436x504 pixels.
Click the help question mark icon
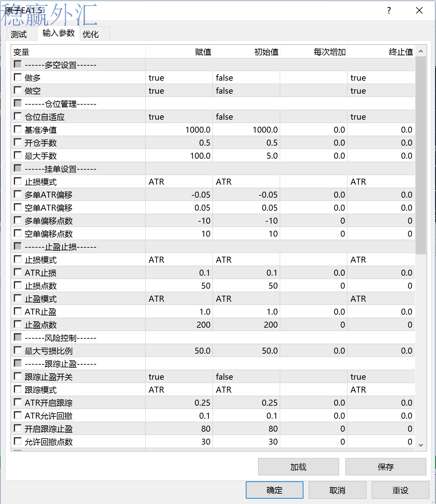pyautogui.click(x=389, y=11)
